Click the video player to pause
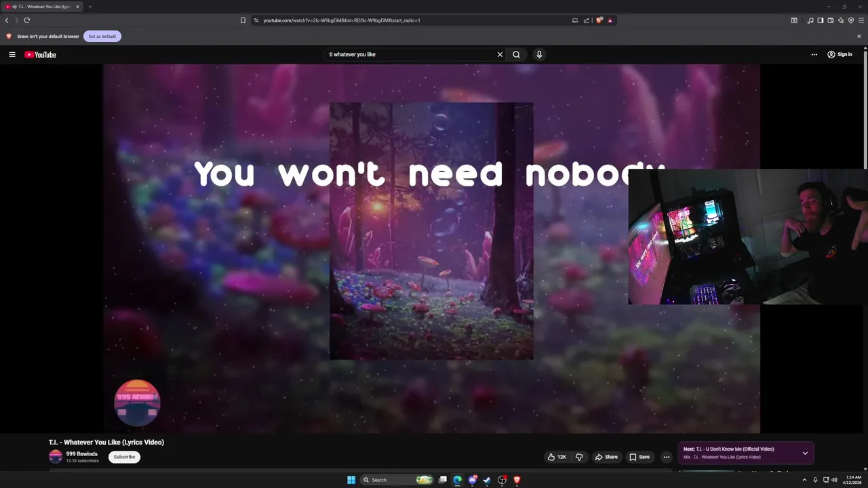The image size is (868, 488). coord(431,249)
